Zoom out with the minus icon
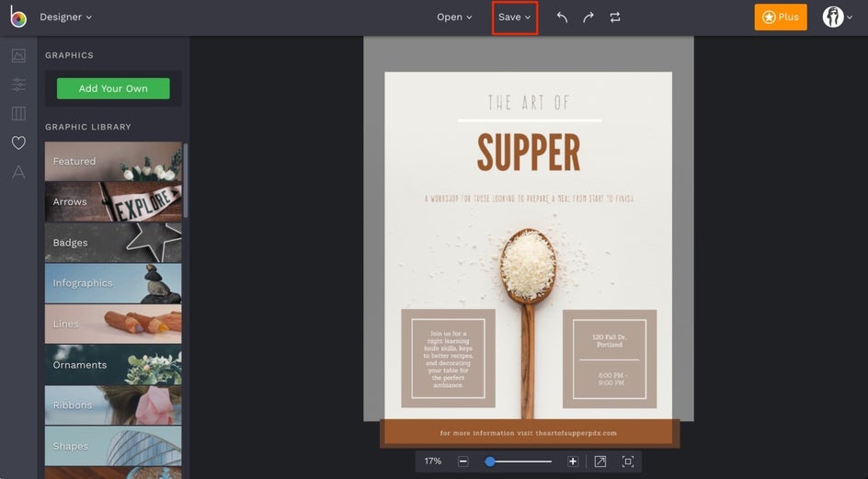Screen dimensions: 868x479 (x=463, y=462)
